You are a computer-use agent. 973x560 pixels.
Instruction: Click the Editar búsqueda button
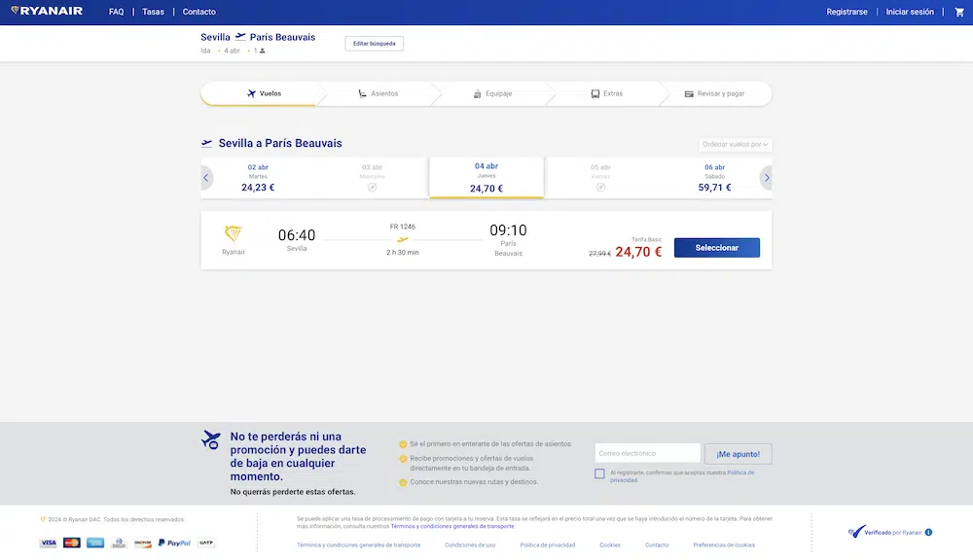pyautogui.click(x=375, y=44)
